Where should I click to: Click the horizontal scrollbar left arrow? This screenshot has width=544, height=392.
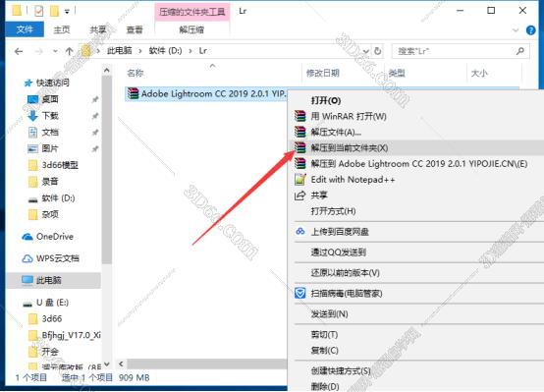pos(121,364)
